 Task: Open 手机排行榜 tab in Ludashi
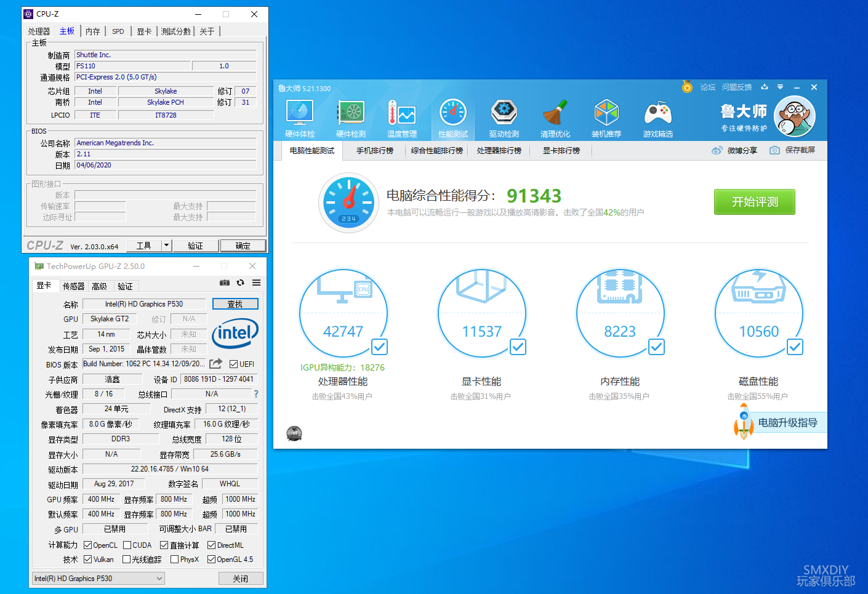point(374,151)
